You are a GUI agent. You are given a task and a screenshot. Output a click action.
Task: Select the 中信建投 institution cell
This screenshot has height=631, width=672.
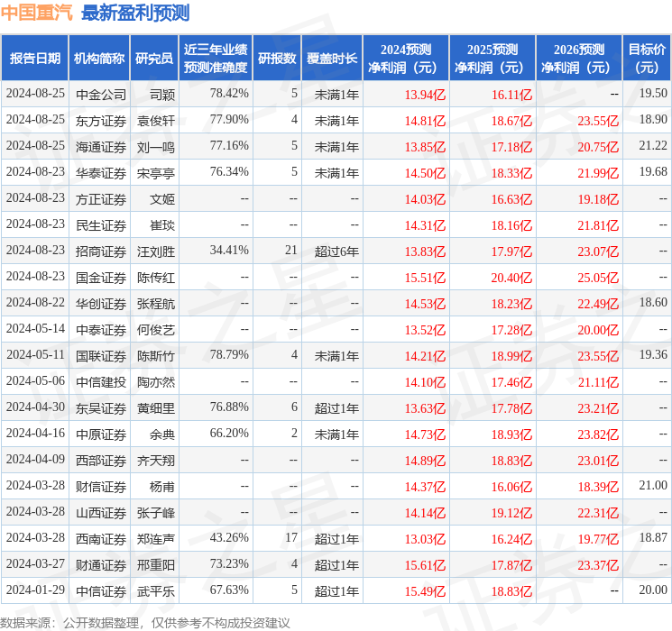tap(101, 382)
